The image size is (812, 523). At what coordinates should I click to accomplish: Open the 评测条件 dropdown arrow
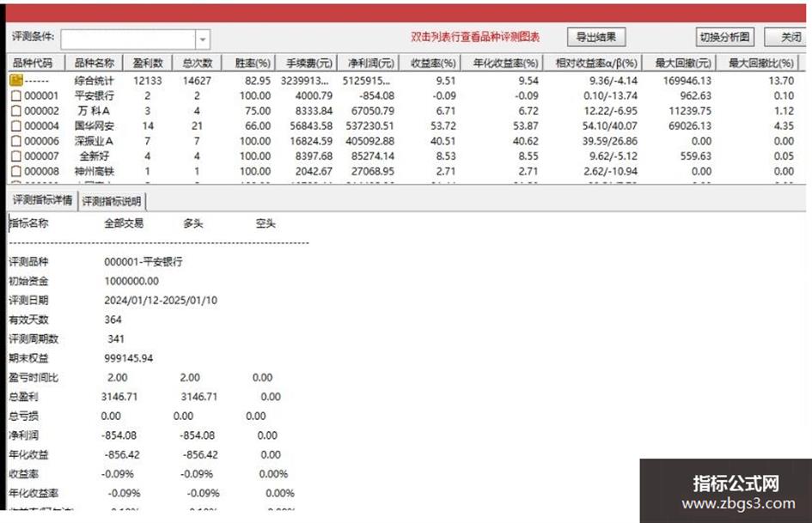tap(203, 40)
